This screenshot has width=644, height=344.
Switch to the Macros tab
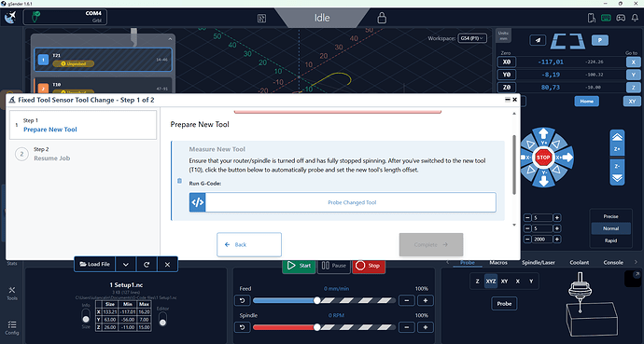pyautogui.click(x=498, y=262)
